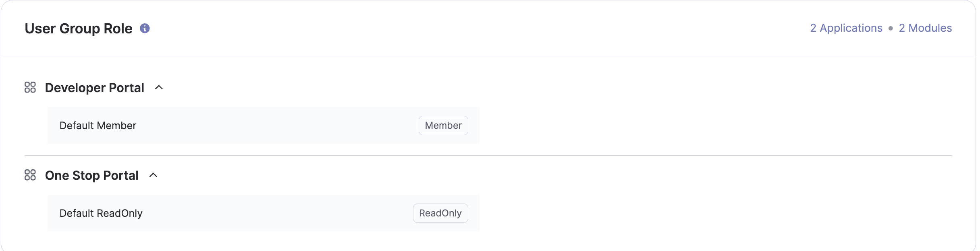Select the Developer Portal section title

[94, 88]
